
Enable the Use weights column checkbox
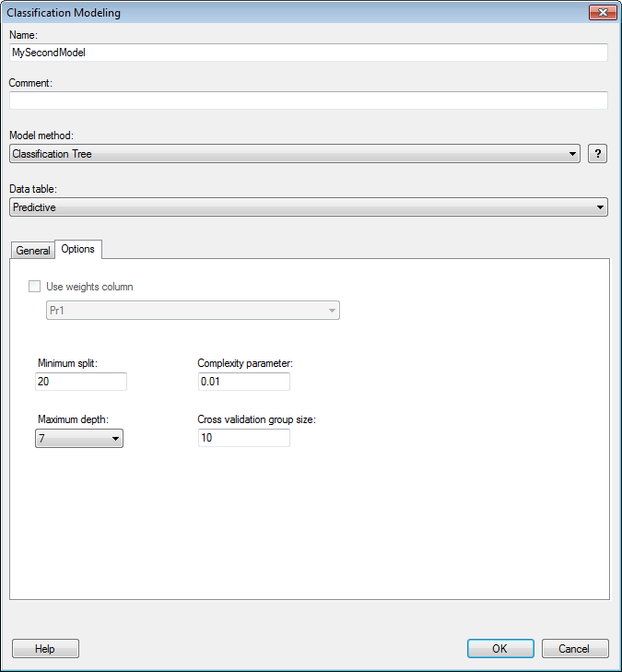click(34, 287)
